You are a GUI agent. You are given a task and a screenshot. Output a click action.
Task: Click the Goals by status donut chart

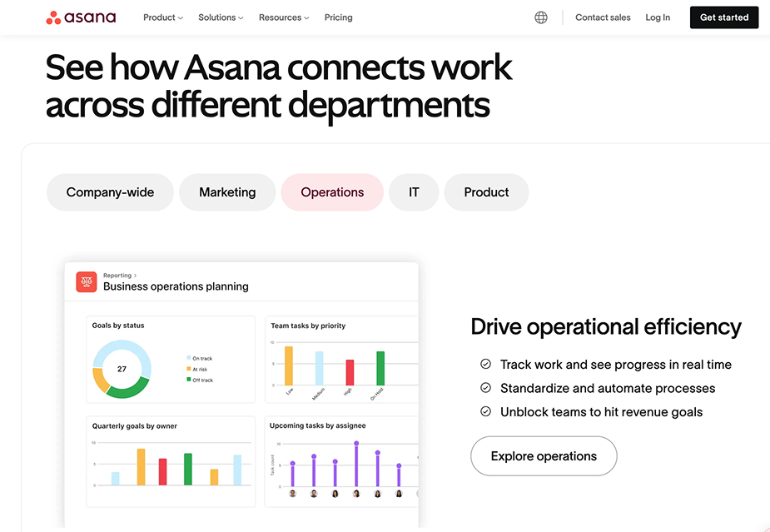122,369
